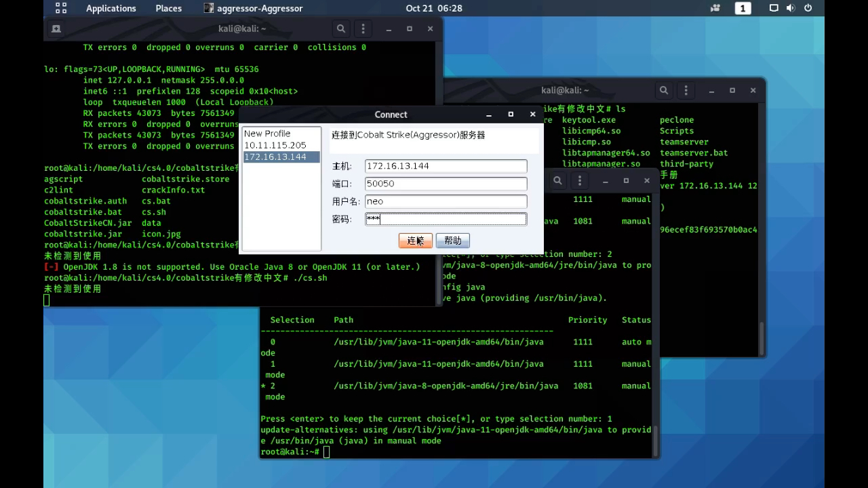This screenshot has width=868, height=488.
Task: Click the 用户名 username label
Action: (x=347, y=201)
